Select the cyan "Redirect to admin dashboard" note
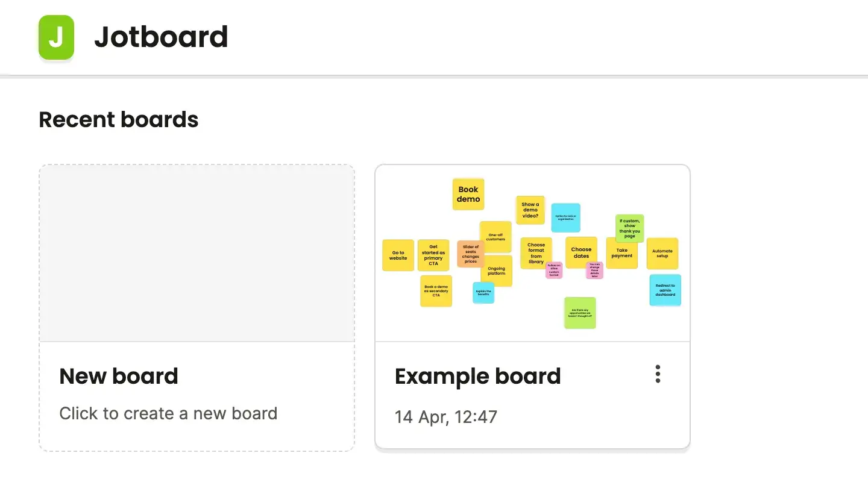Screen dimensions: 868x488 [665, 290]
